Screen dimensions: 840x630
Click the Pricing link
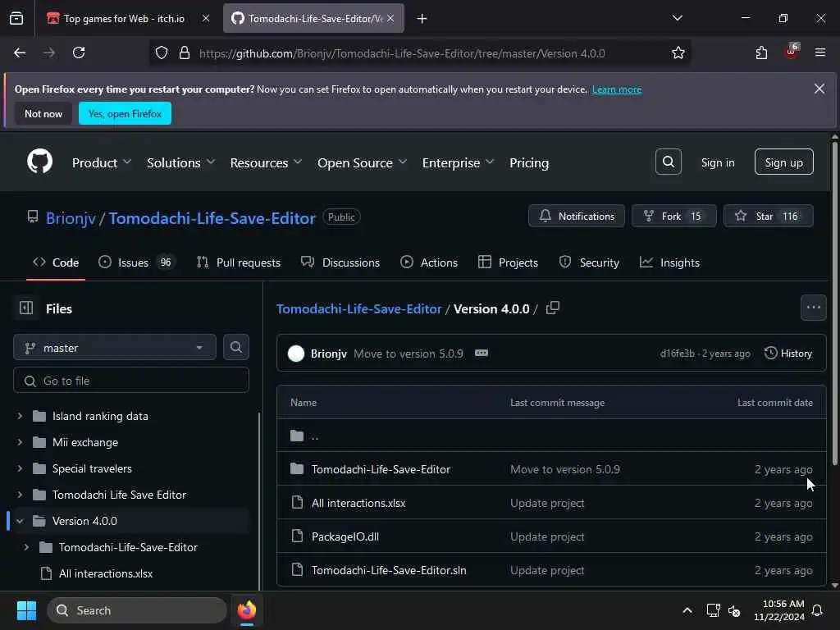coord(529,162)
